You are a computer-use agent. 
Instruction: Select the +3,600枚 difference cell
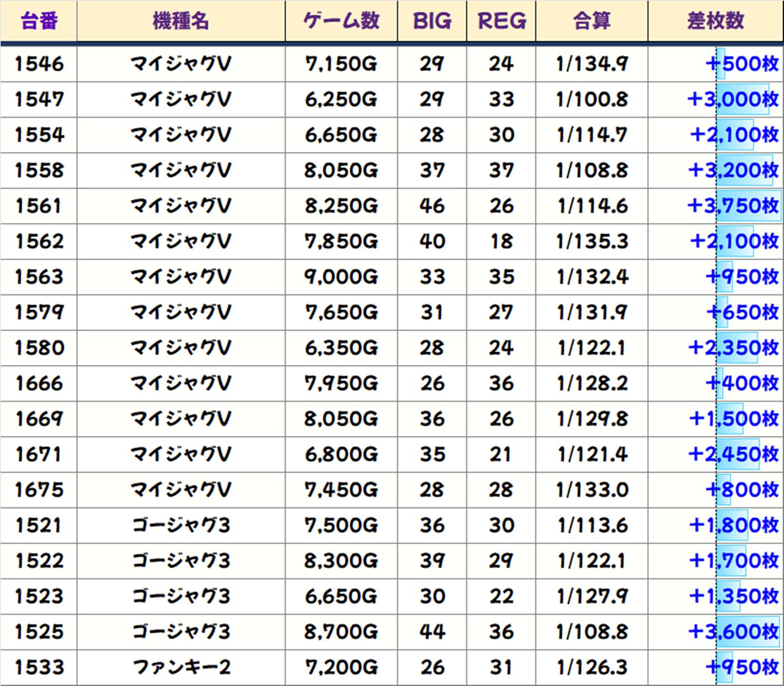click(x=733, y=632)
